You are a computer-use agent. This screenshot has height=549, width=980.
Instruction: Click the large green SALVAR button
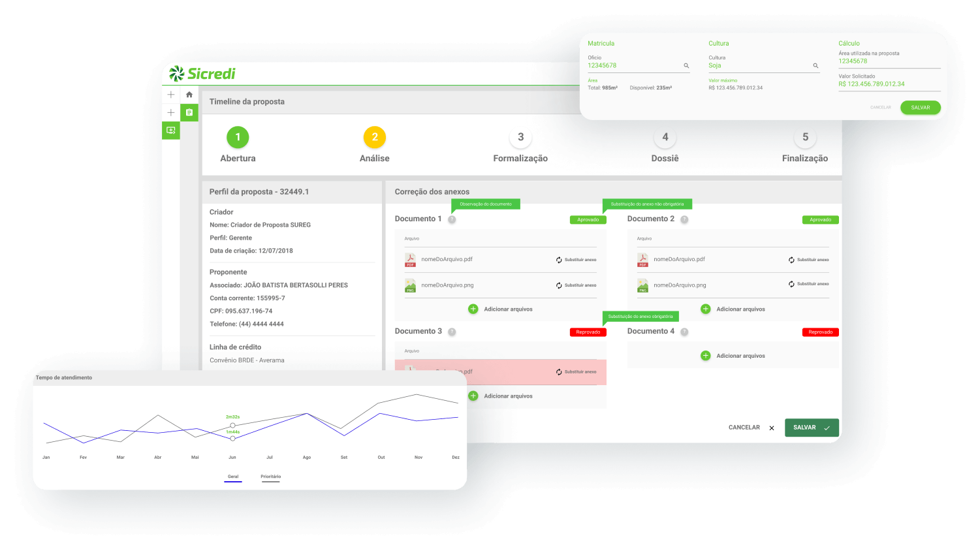812,428
